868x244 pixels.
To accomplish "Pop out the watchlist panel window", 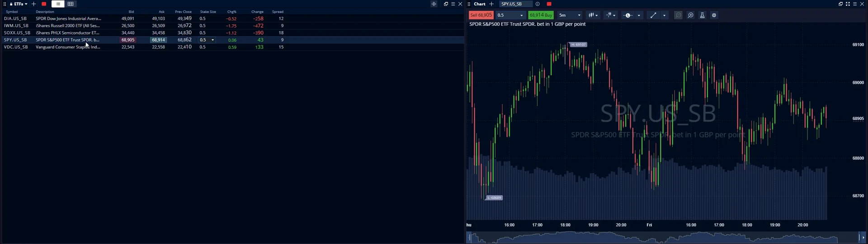I will click(x=446, y=4).
